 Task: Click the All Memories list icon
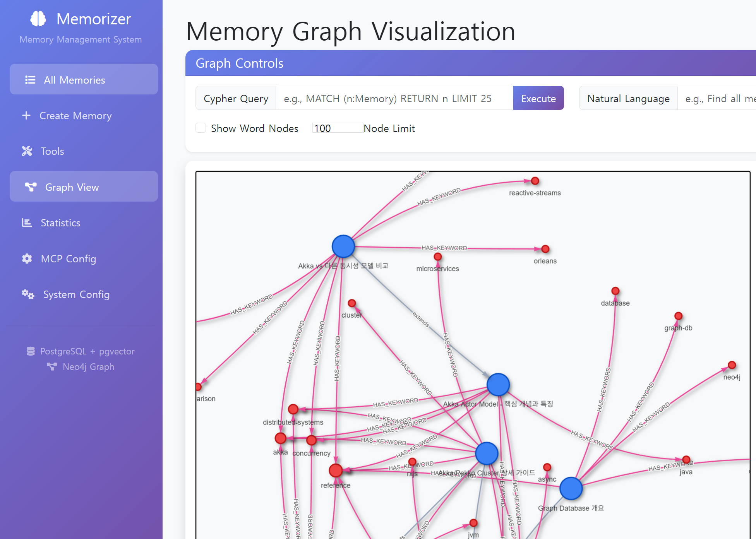coord(30,80)
